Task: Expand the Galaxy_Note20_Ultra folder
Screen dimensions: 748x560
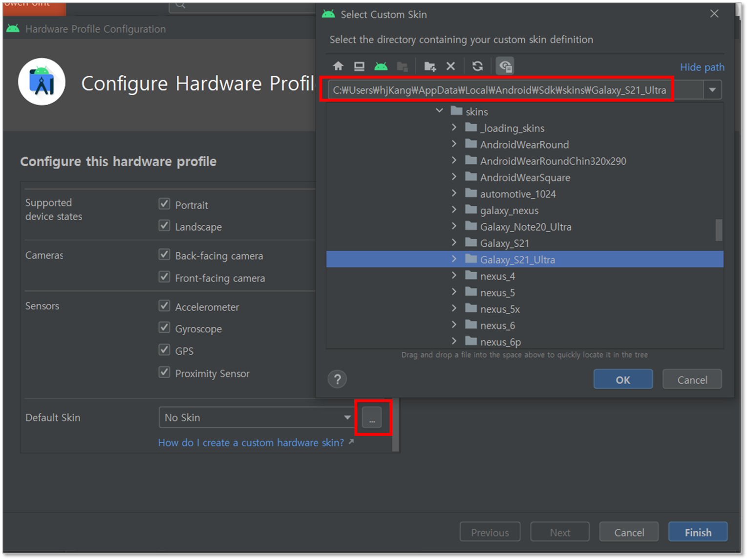Action: click(454, 226)
